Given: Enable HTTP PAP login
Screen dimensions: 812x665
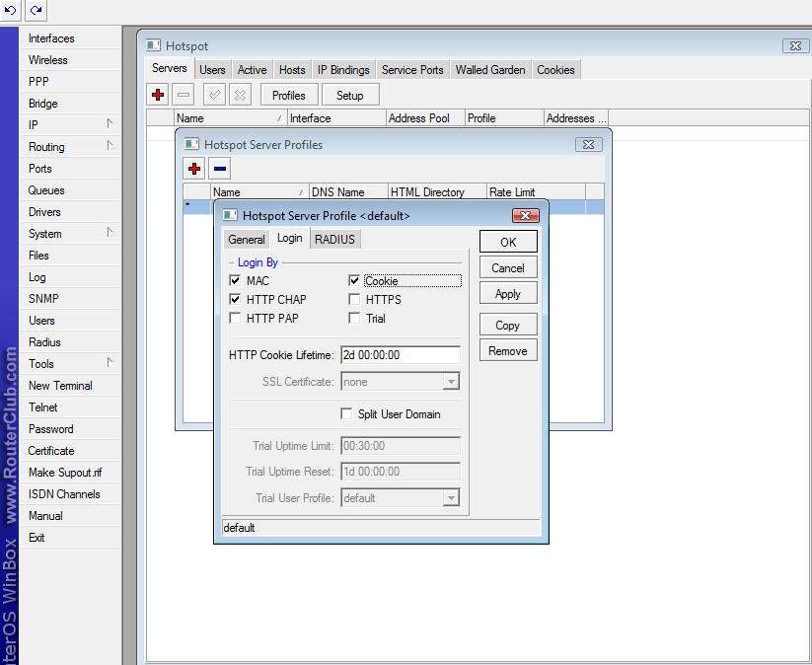Looking at the screenshot, I should (235, 318).
